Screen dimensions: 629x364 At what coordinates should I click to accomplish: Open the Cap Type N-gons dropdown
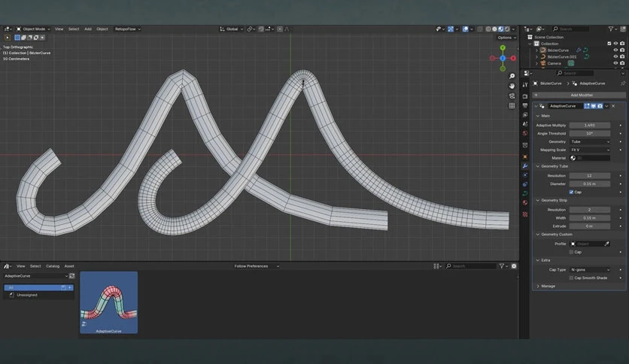(x=590, y=270)
